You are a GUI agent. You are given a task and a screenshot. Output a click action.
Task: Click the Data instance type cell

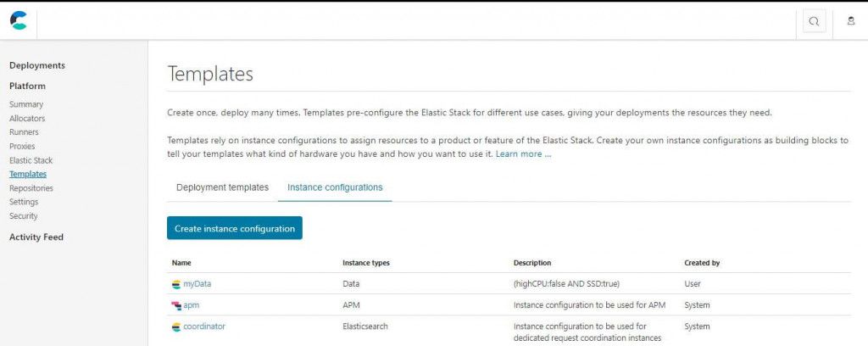[x=351, y=284]
